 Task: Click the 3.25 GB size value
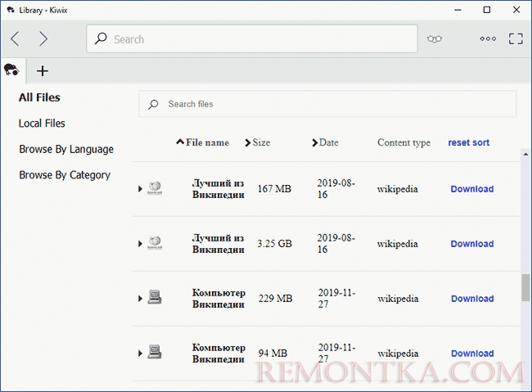[274, 244]
